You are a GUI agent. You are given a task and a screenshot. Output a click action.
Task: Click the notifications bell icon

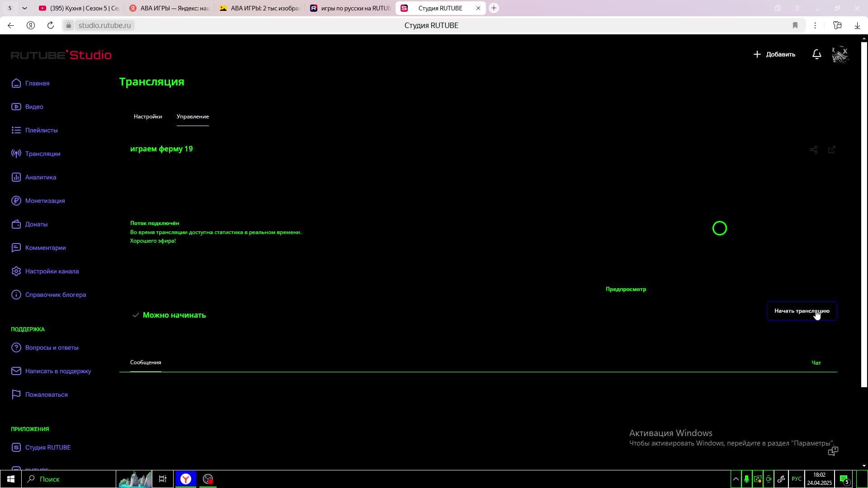[816, 54]
